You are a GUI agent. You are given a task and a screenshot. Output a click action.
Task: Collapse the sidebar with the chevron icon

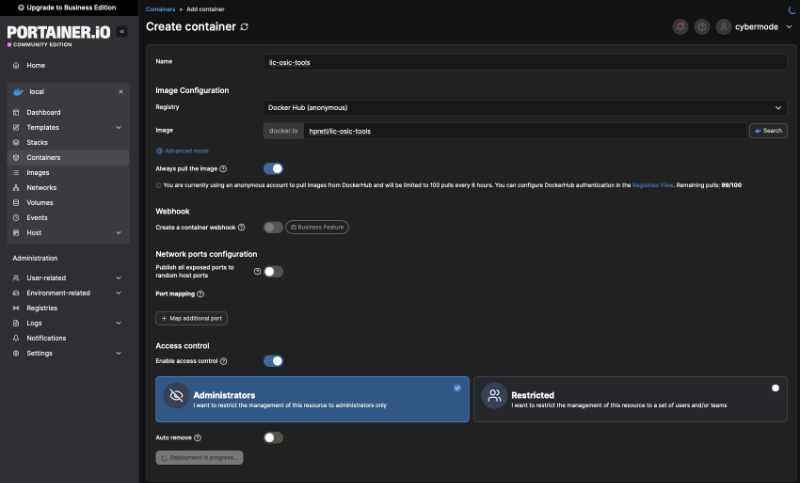(x=122, y=32)
